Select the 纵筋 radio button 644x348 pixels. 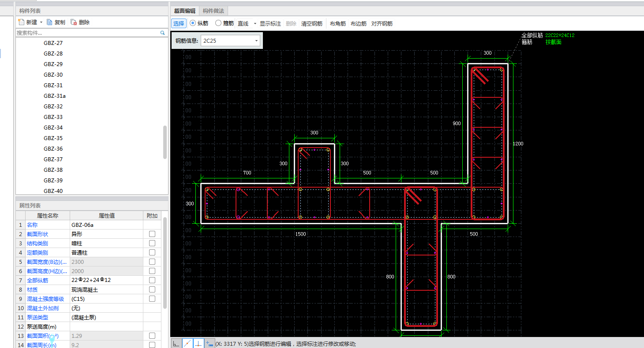(x=193, y=23)
